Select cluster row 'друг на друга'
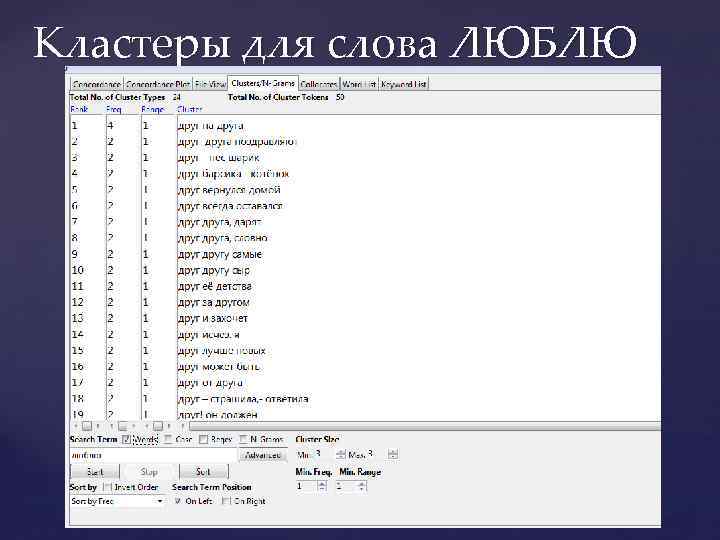720x540 pixels. pos(210,126)
